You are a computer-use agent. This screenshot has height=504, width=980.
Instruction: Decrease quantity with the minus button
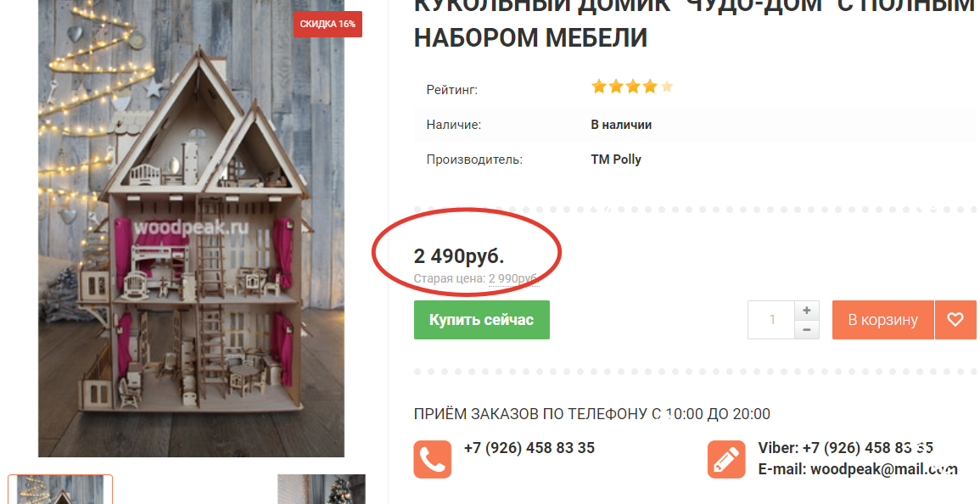807,329
